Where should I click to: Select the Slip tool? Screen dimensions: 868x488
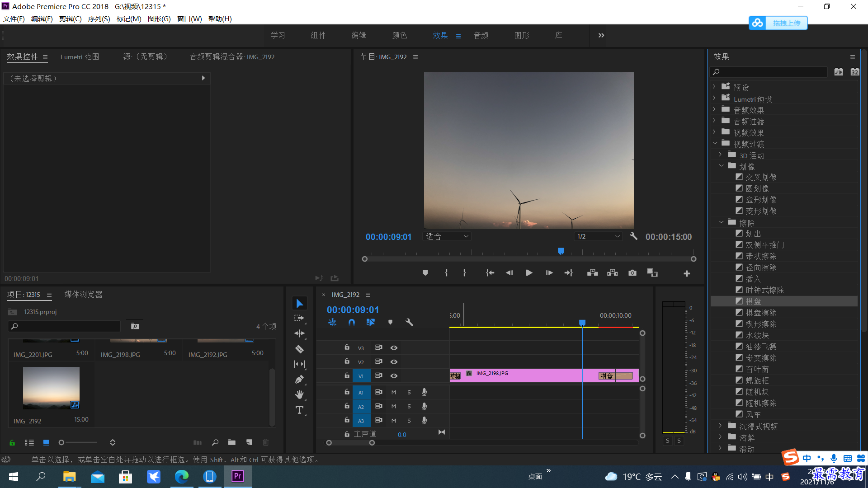[x=299, y=364]
